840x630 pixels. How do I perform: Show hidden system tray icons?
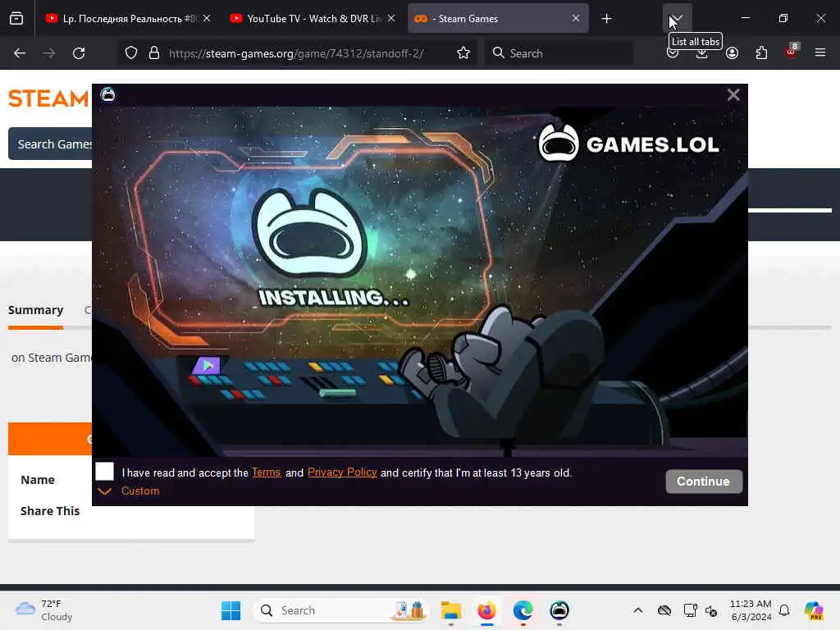(x=638, y=610)
